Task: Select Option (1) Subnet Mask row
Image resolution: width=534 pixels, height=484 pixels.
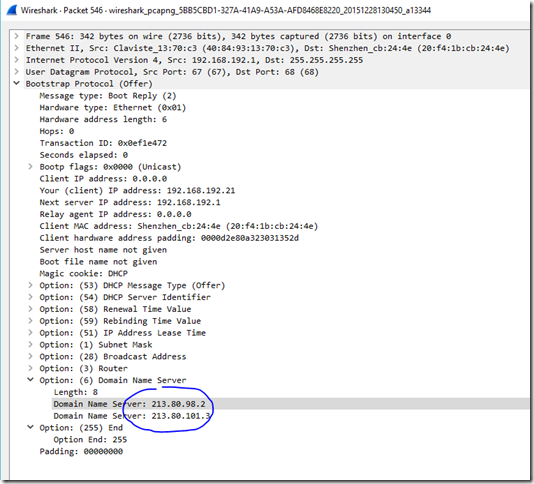Action: [x=96, y=345]
